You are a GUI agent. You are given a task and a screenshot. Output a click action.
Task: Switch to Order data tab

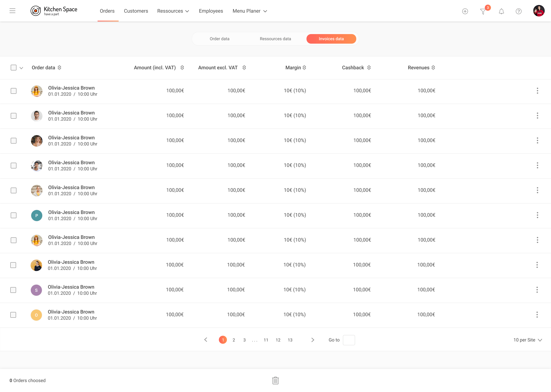pyautogui.click(x=219, y=39)
